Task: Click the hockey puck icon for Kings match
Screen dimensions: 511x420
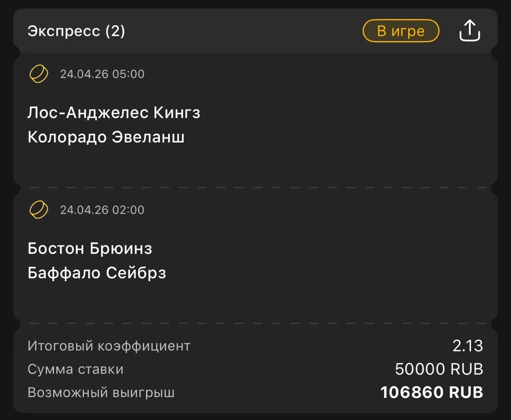Action: coord(39,74)
